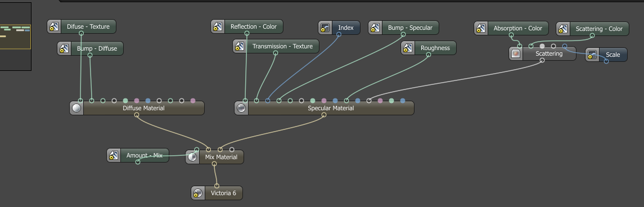
Task: Select the Absorption - Color node
Action: [511, 28]
